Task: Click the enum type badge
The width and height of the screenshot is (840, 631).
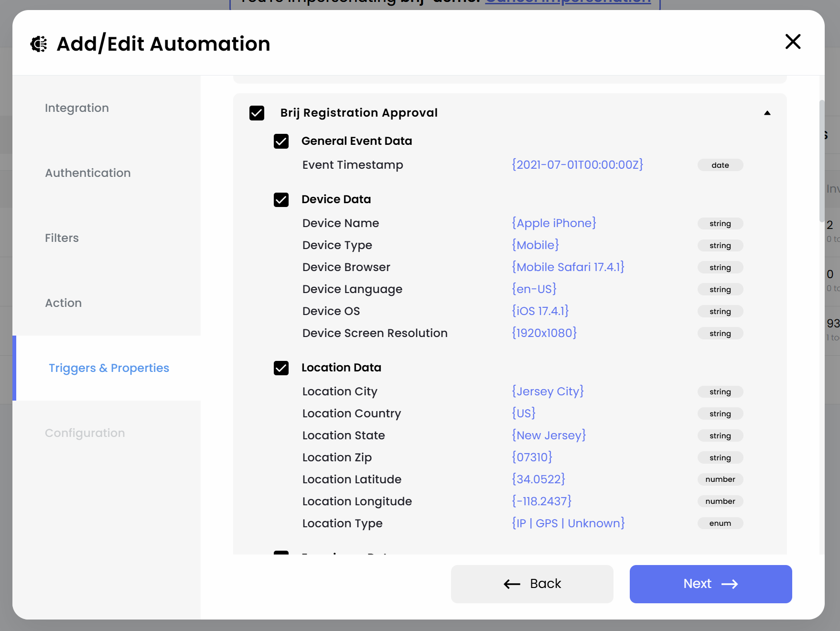Action: 720,523
